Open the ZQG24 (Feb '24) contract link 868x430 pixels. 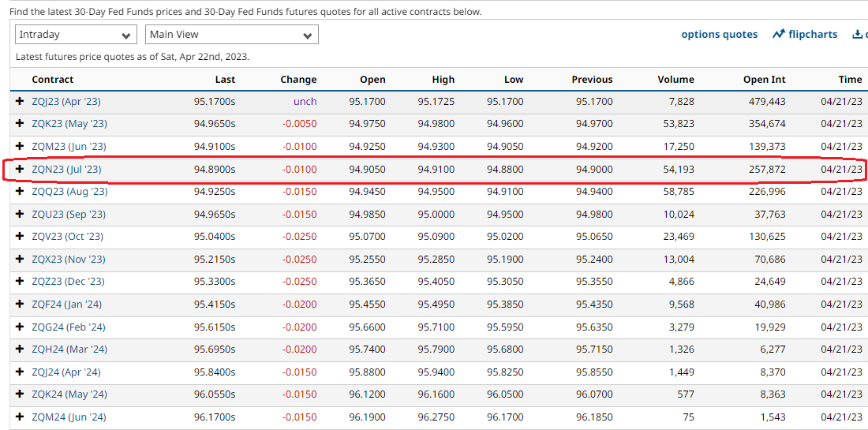click(x=69, y=327)
